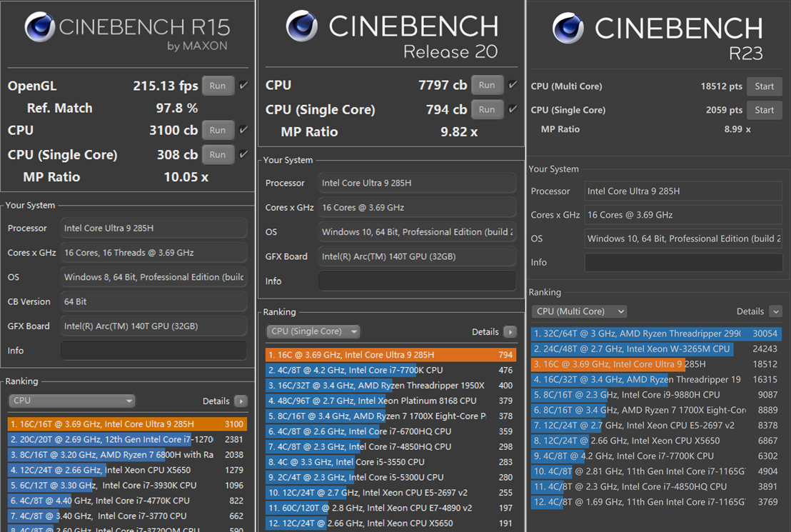791x532 pixels.
Task: Select the 'Threadripper 1950X' ranking row
Action: (391, 386)
